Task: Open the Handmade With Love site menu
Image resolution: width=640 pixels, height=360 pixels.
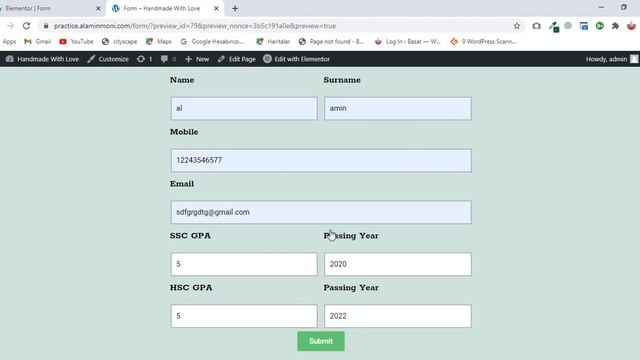Action: [x=42, y=59]
